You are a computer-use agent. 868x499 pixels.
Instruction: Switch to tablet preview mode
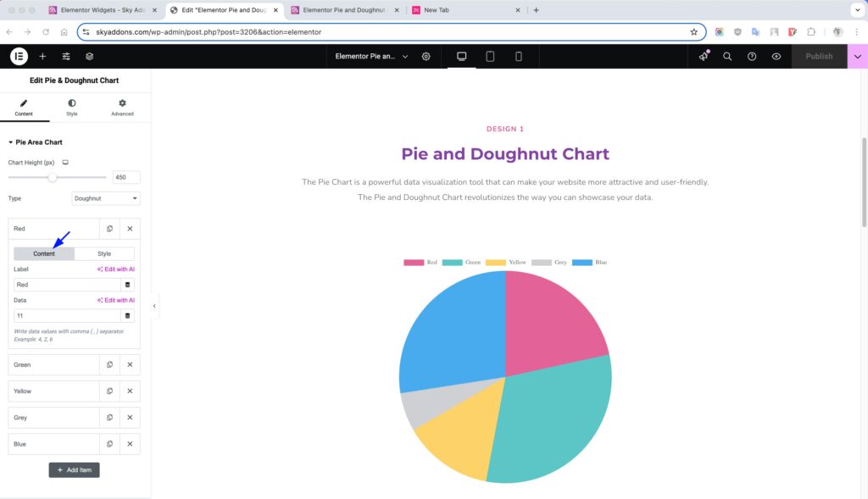[490, 57]
